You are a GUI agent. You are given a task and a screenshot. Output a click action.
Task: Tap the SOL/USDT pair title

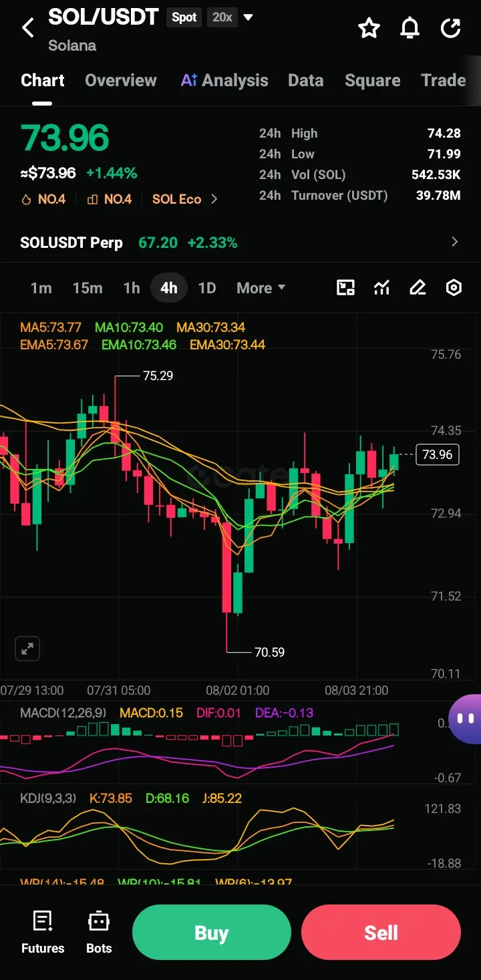[104, 17]
